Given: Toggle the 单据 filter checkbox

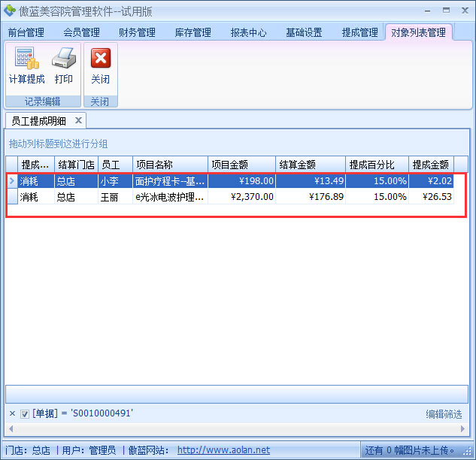Looking at the screenshot, I should pos(25,413).
